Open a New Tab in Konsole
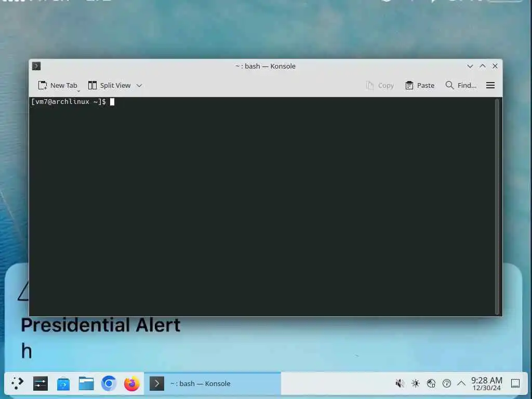This screenshot has height=399, width=532. (x=58, y=86)
